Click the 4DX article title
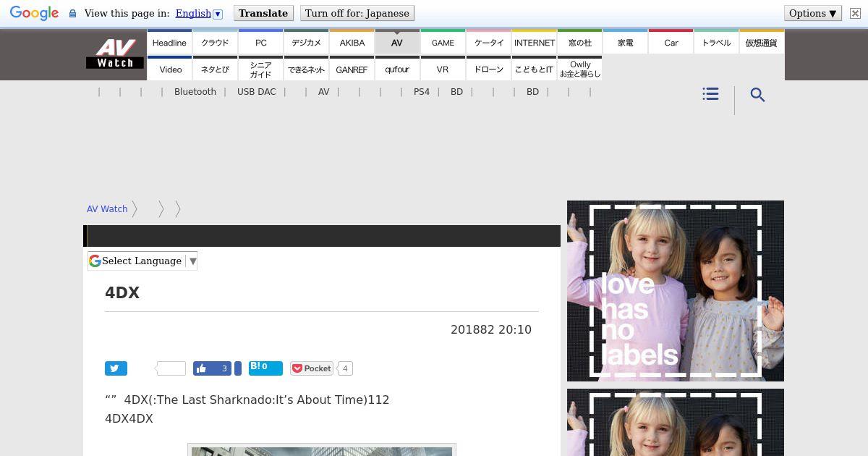This screenshot has width=868, height=456. pos(122,293)
